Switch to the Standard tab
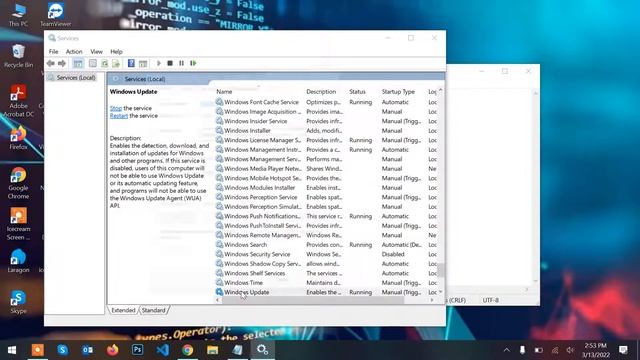The width and height of the screenshot is (640, 360). (153, 310)
